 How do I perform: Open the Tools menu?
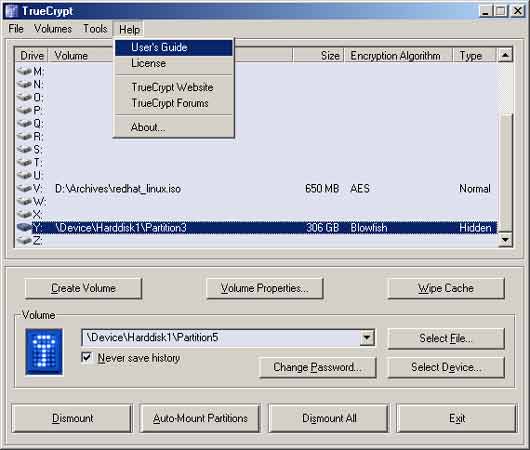(95, 29)
